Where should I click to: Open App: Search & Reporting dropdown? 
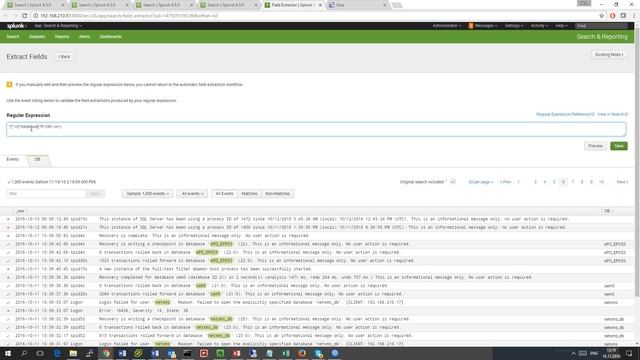coord(58,26)
